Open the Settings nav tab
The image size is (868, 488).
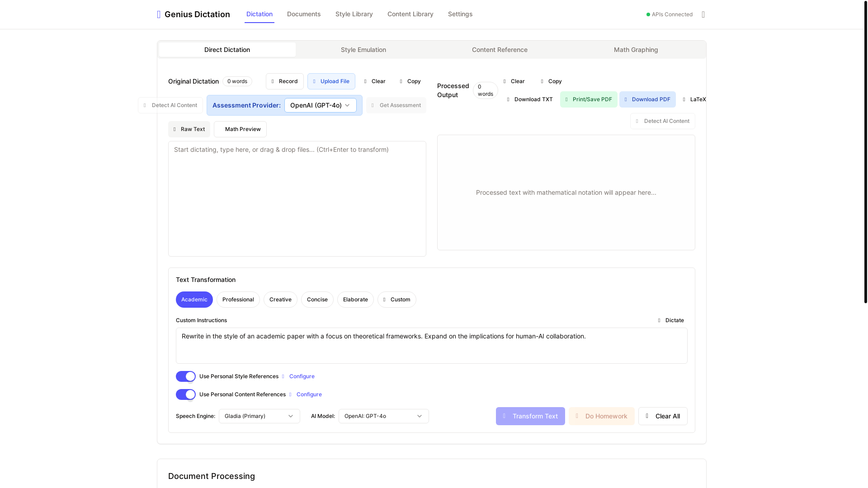460,14
